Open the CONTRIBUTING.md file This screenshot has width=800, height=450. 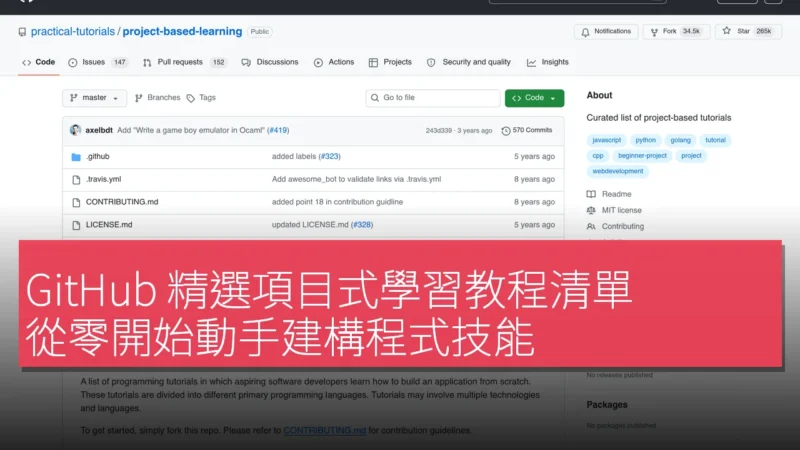tap(122, 202)
